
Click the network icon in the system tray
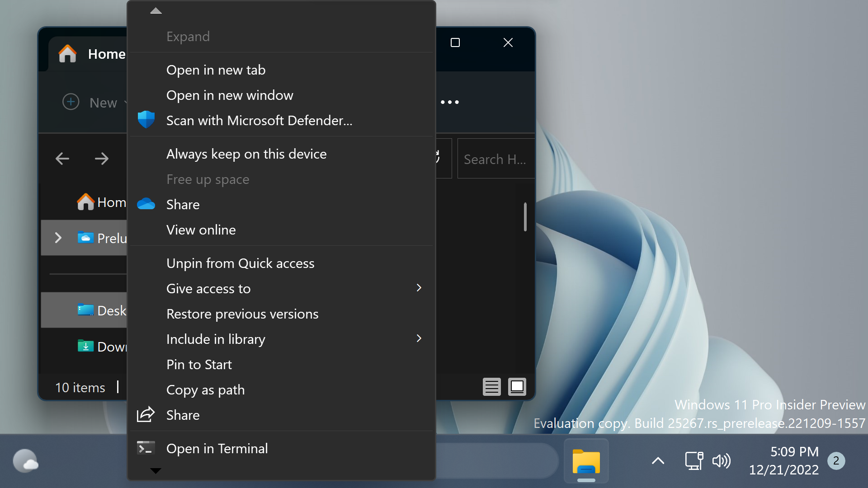click(x=693, y=461)
